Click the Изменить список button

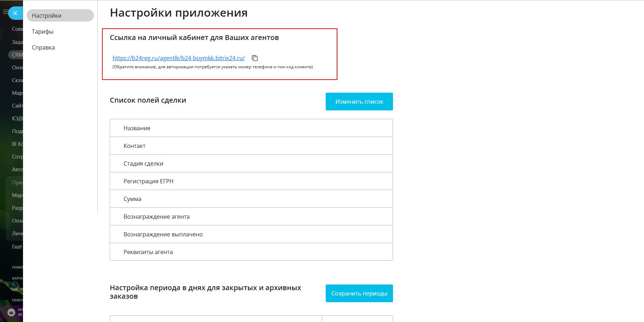pos(359,102)
